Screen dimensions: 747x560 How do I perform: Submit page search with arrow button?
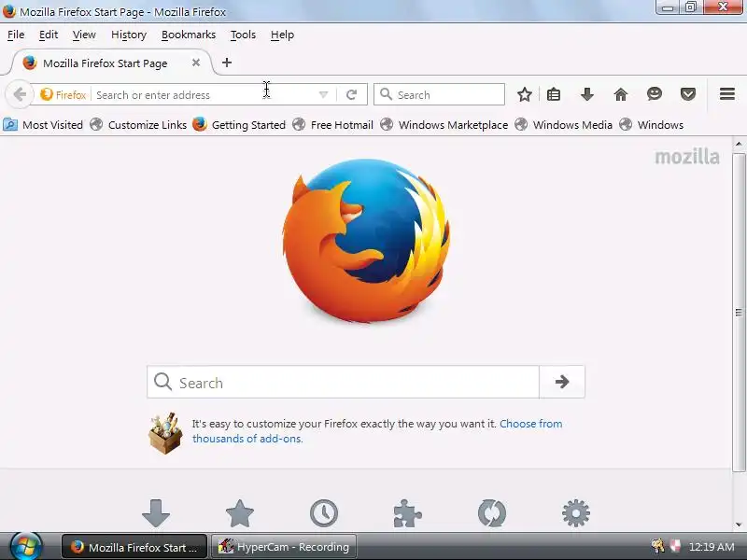[562, 382]
